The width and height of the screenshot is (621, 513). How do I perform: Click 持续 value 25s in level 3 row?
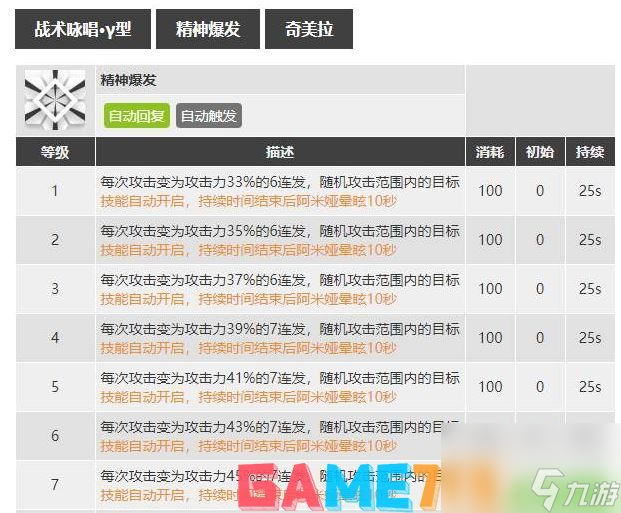coord(590,289)
